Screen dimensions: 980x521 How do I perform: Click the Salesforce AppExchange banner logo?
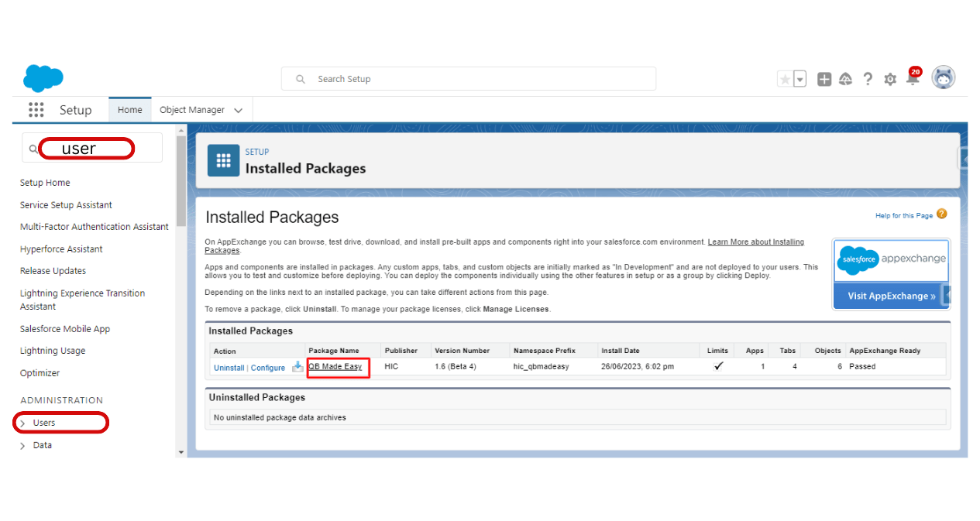tap(891, 259)
